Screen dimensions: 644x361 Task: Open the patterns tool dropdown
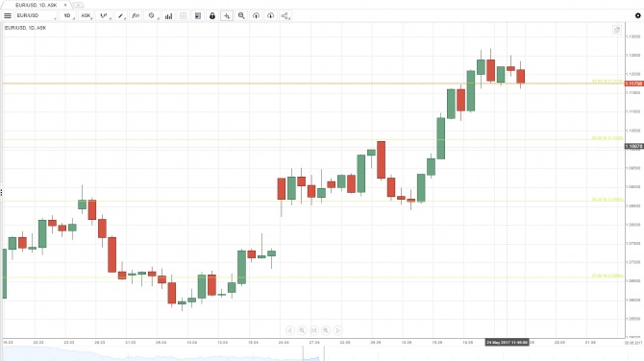click(152, 15)
